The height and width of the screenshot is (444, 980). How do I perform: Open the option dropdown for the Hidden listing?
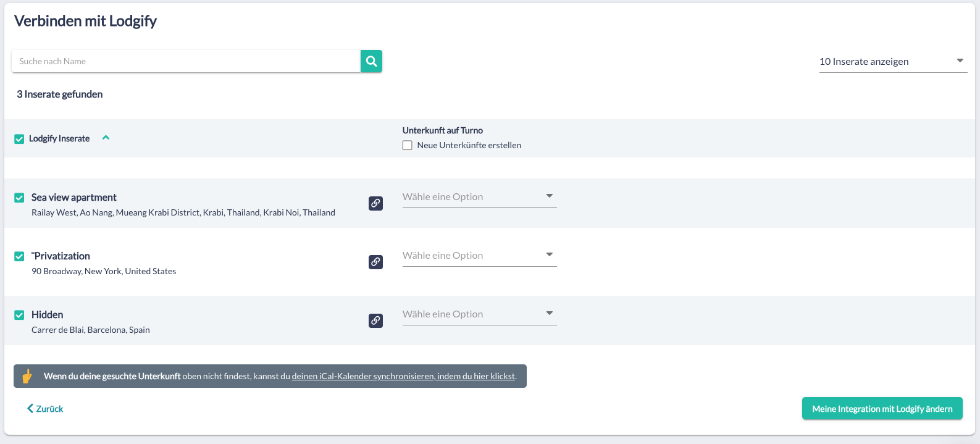click(479, 314)
